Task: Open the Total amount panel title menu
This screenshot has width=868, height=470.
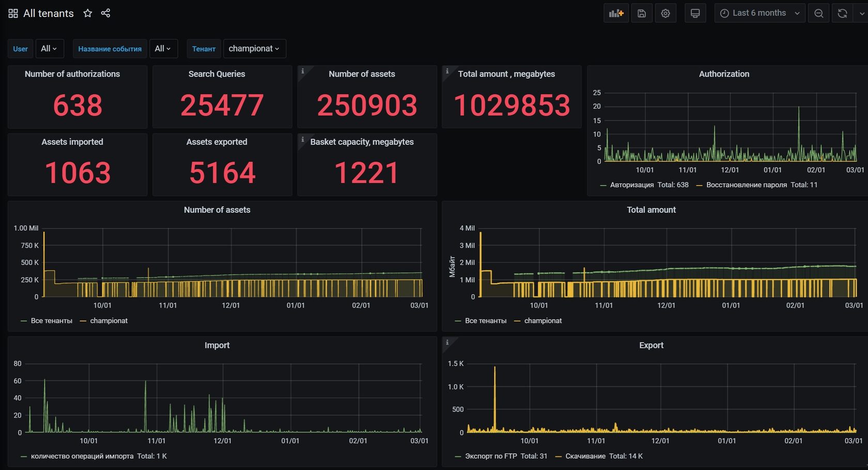Action: (651, 210)
